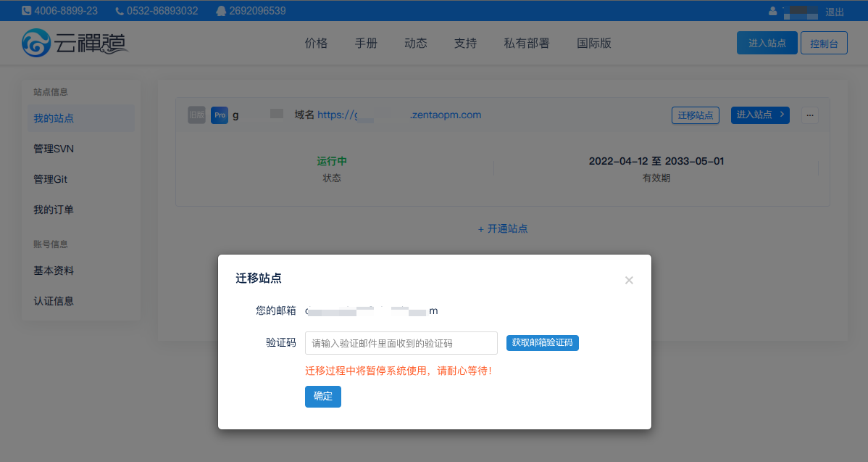
Task: Click the 云禅道 logo
Action: coord(75,43)
